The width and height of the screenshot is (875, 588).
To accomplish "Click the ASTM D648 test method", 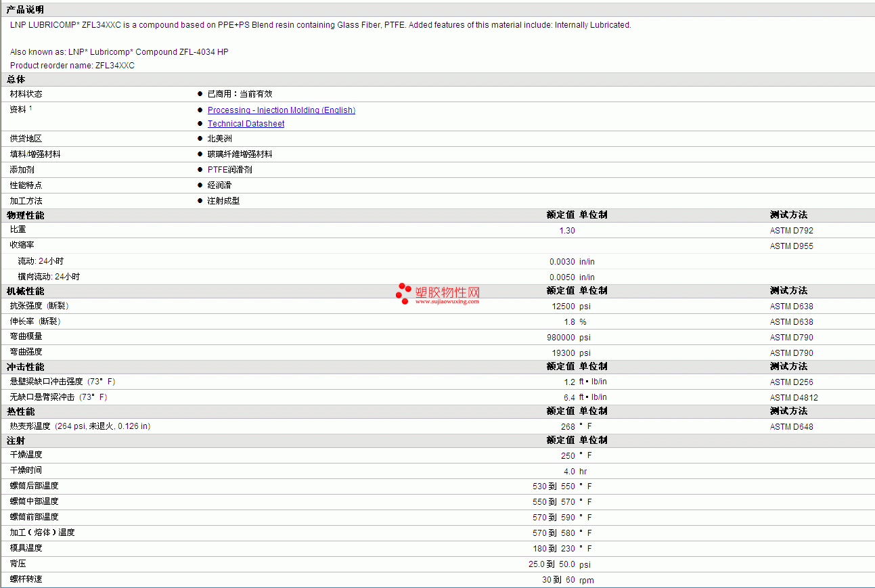I will (x=792, y=427).
